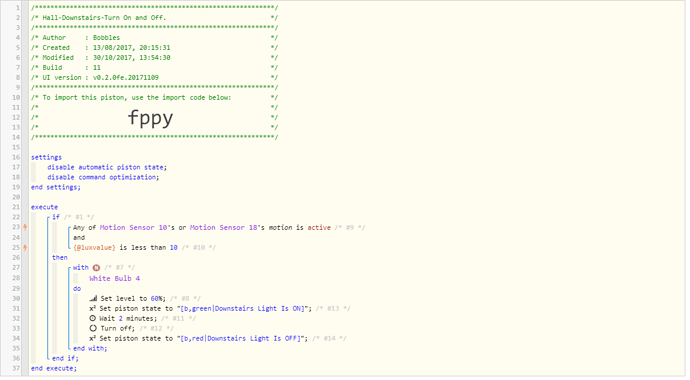Click the x² icon before 'Downstairs Light Is ON'
The height and width of the screenshot is (380, 690).
92,308
